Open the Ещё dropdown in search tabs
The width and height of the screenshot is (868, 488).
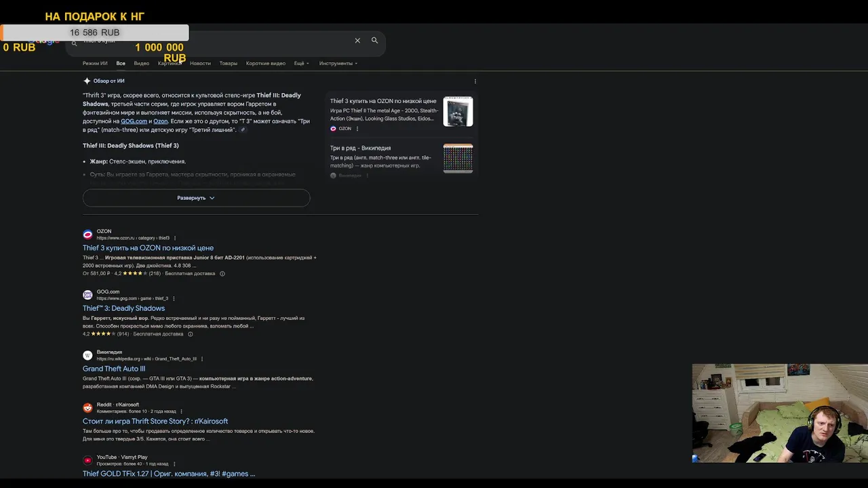(x=301, y=64)
